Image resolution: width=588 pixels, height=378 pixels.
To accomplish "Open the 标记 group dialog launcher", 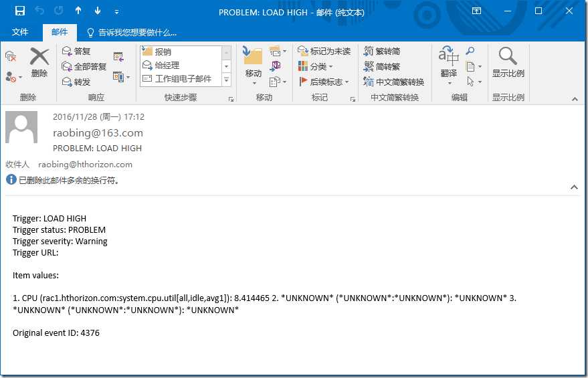I will (353, 100).
